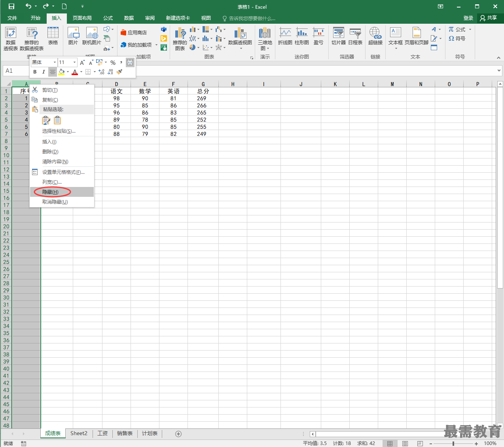Click the 共享 share button
The width and height of the screenshot is (504, 447).
click(x=489, y=18)
